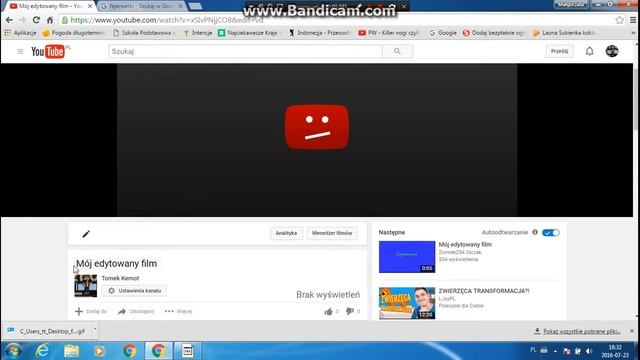The width and height of the screenshot is (640, 360).
Task: Launch Internet Explorer from the taskbar
Action: click(42, 351)
